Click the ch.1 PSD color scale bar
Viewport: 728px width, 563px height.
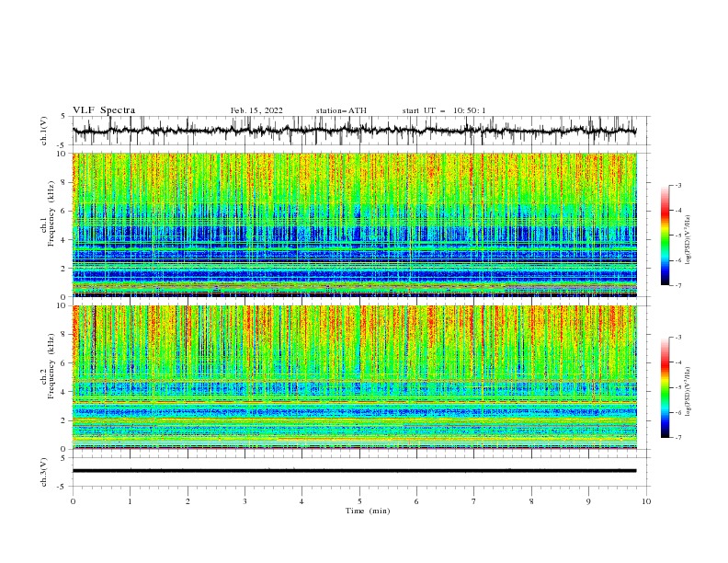(x=665, y=236)
